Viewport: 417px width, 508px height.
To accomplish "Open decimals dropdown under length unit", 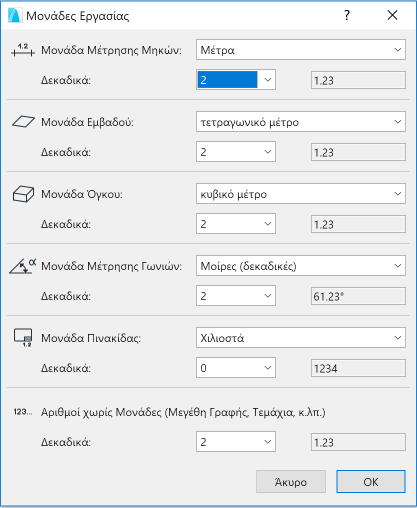I will (x=236, y=80).
